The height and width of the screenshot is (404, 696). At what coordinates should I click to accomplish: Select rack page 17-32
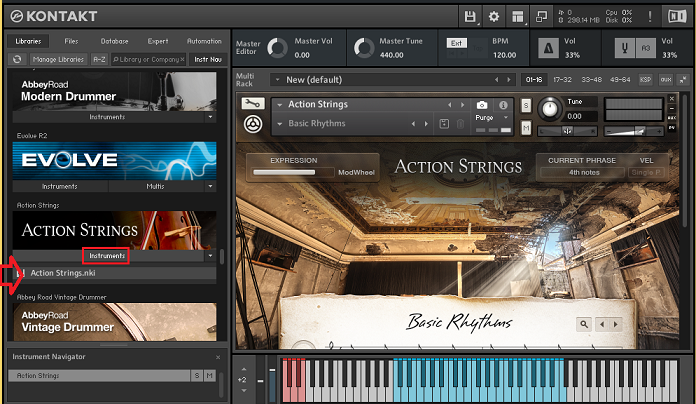tap(562, 80)
